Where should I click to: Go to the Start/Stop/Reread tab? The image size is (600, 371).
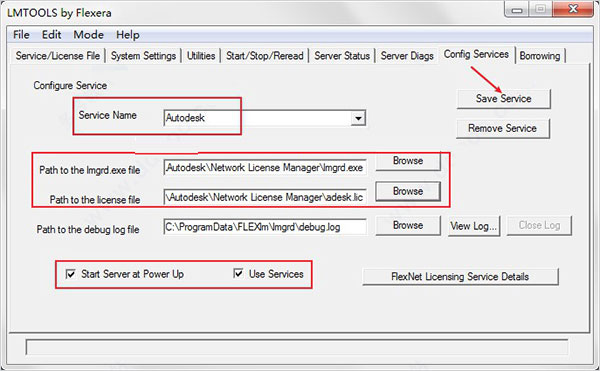(x=265, y=56)
